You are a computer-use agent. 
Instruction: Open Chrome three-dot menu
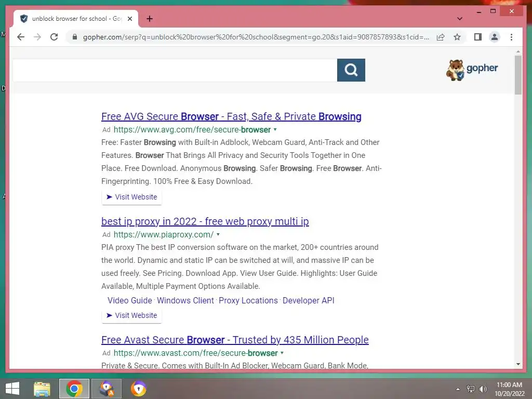click(511, 37)
